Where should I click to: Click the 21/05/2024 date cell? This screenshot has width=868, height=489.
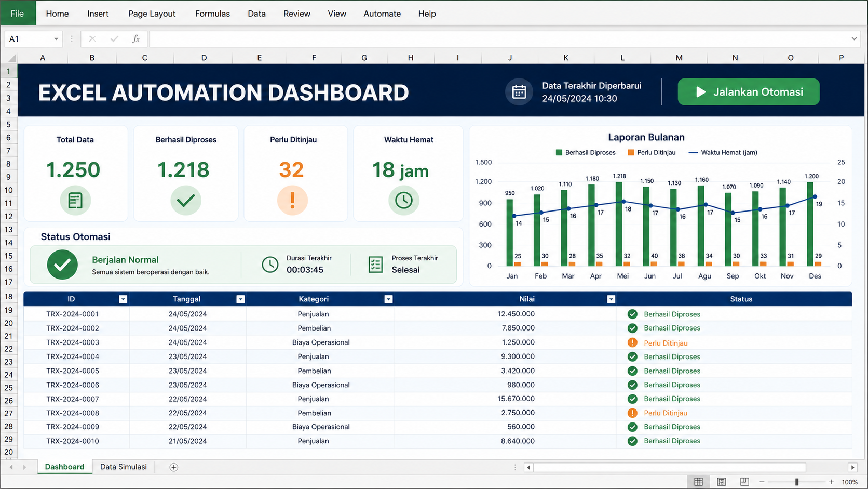click(188, 441)
